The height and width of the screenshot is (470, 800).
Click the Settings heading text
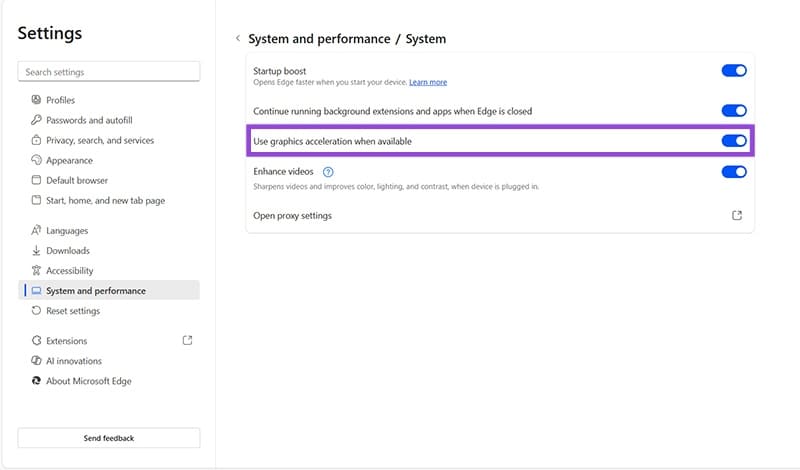[x=49, y=33]
